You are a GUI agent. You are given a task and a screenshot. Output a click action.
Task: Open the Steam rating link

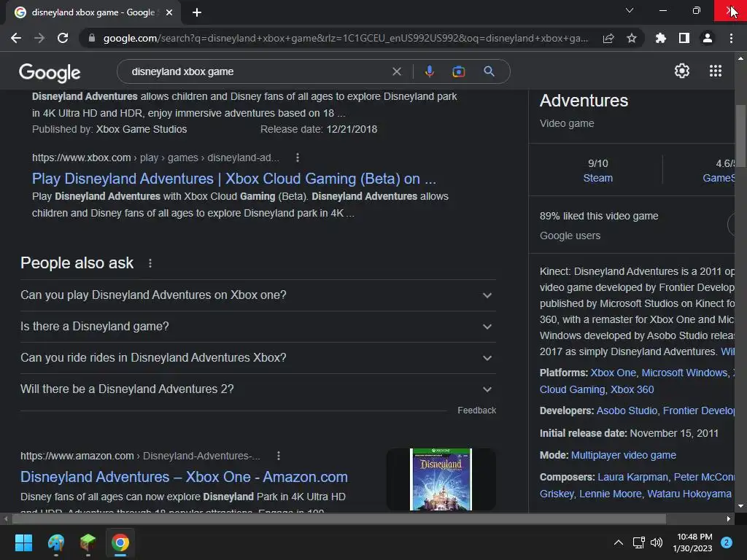coord(598,178)
